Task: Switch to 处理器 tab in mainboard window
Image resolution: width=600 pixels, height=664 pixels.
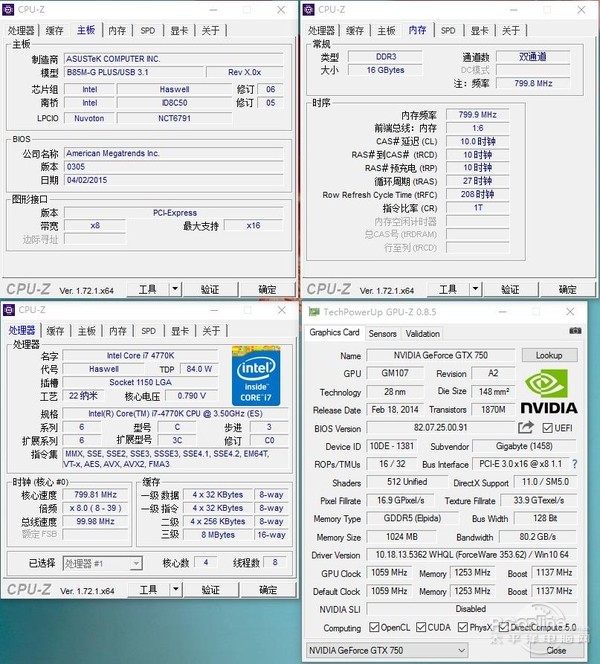Action: tap(21, 30)
